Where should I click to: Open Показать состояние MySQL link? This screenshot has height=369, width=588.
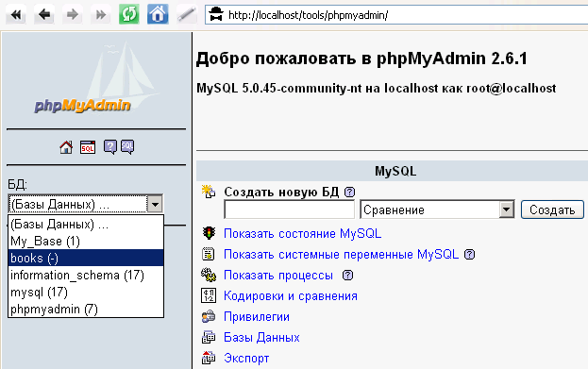(302, 234)
